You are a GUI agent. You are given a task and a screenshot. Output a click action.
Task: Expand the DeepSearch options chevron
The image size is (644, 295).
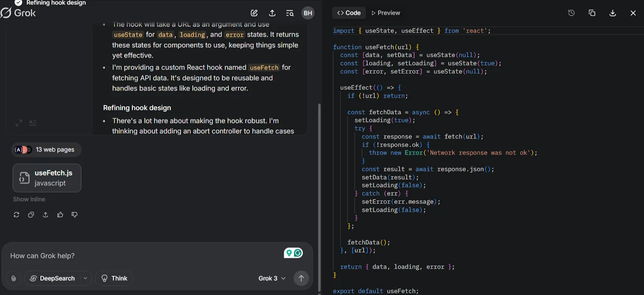[x=85, y=278]
